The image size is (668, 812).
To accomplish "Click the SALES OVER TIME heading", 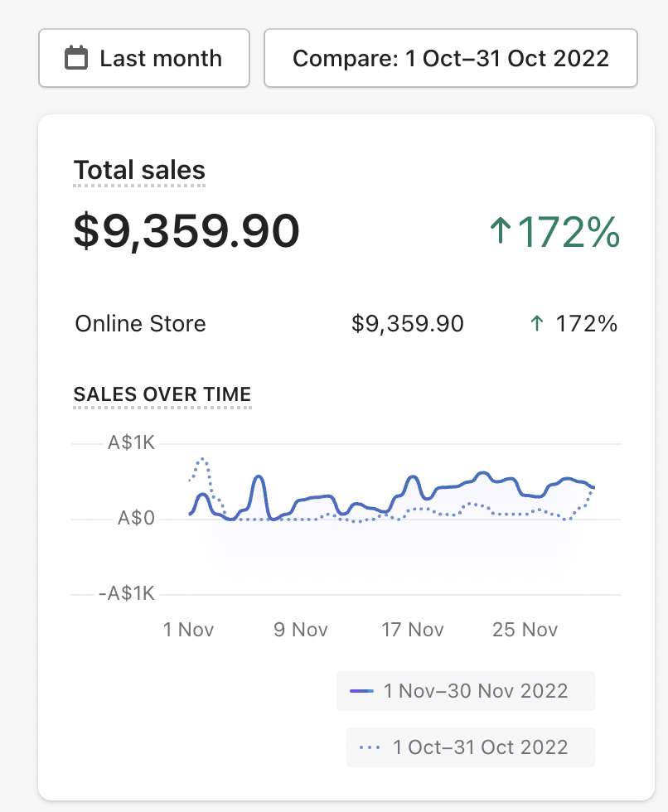I will (x=162, y=394).
